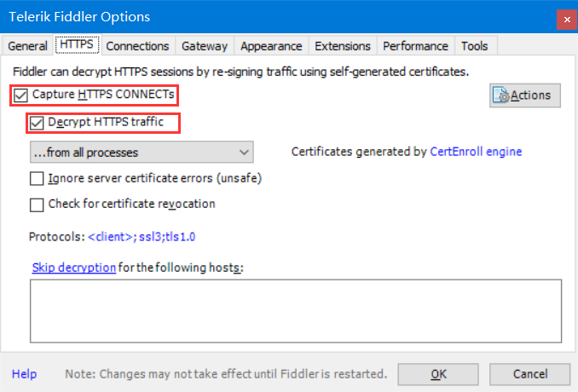Screen dimensions: 578x392
Task: Close the Telerik Fiddler Options dialog
Action: tap(567, 19)
